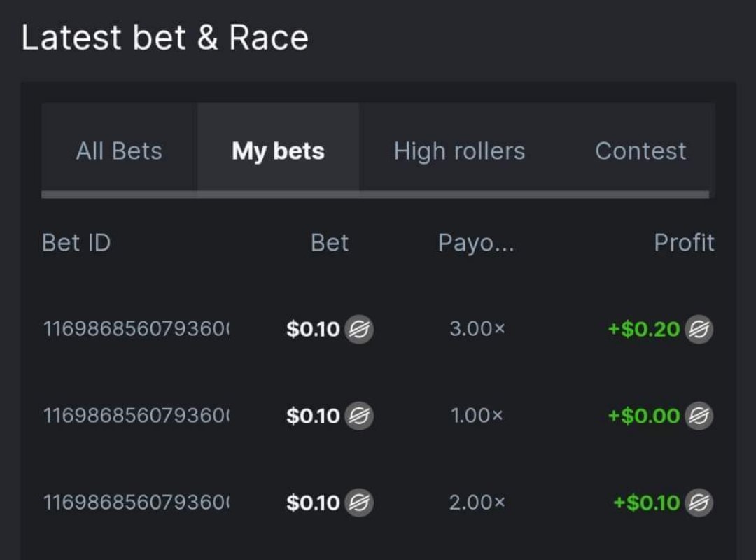Image resolution: width=756 pixels, height=560 pixels.
Task: Tap the bet coin icon in the 3.00× row
Action: pos(359,328)
